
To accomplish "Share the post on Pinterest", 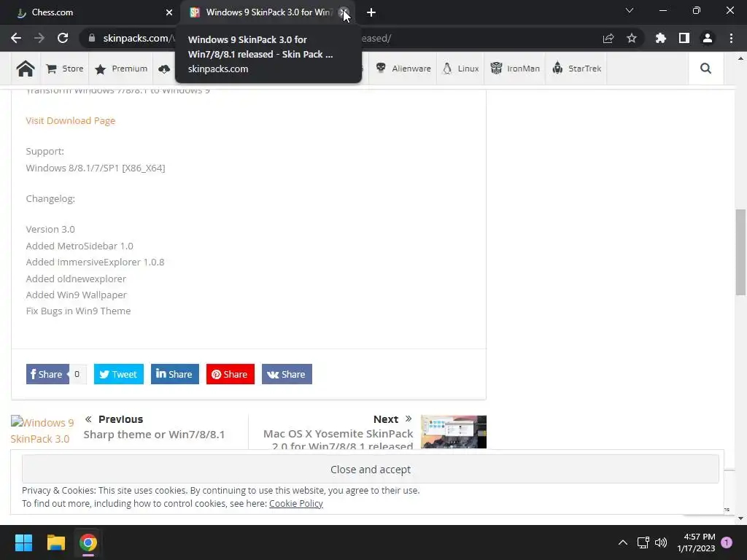I will pos(230,374).
